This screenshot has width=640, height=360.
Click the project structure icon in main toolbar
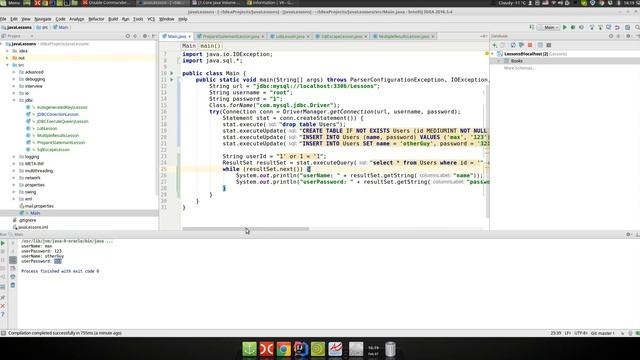click(627, 27)
